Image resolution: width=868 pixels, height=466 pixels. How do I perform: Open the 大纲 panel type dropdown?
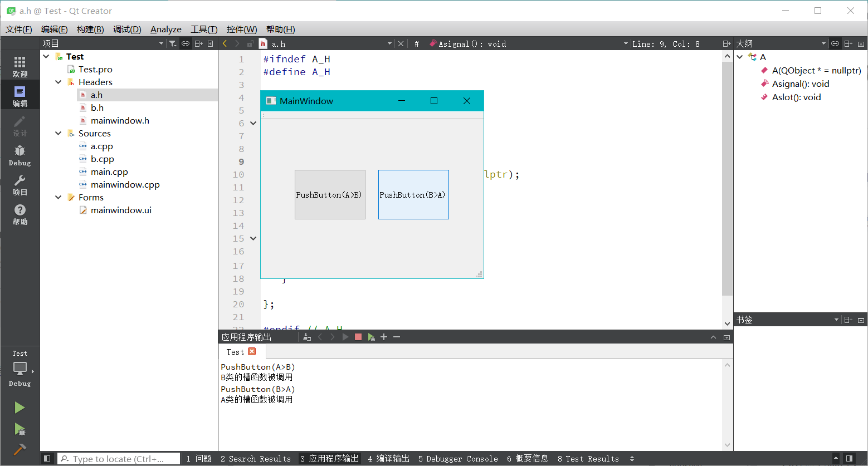click(781, 43)
